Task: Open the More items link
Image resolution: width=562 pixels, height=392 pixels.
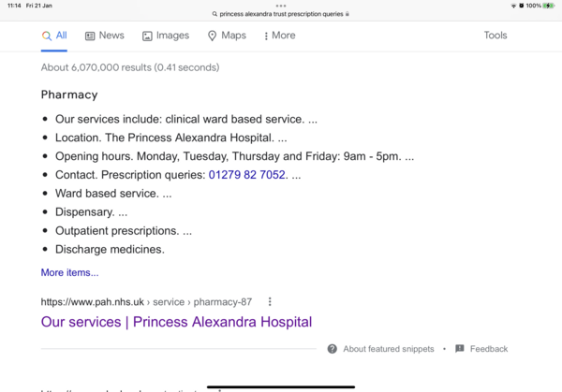Action: tap(69, 272)
